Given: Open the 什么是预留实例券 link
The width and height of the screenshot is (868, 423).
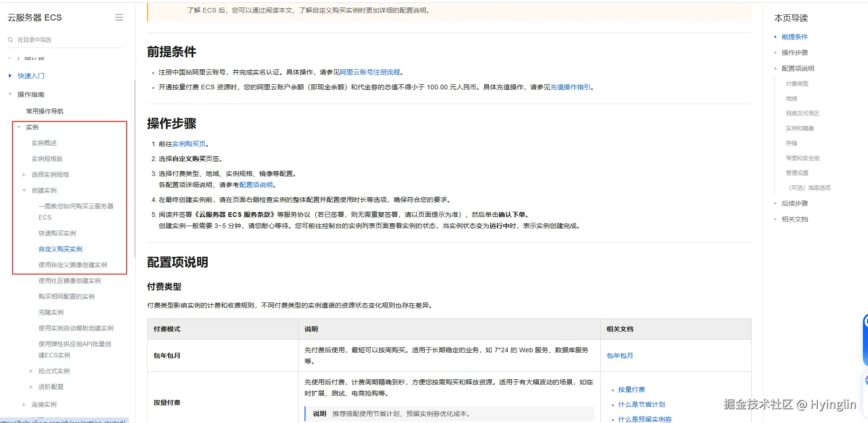Looking at the screenshot, I should [x=645, y=419].
